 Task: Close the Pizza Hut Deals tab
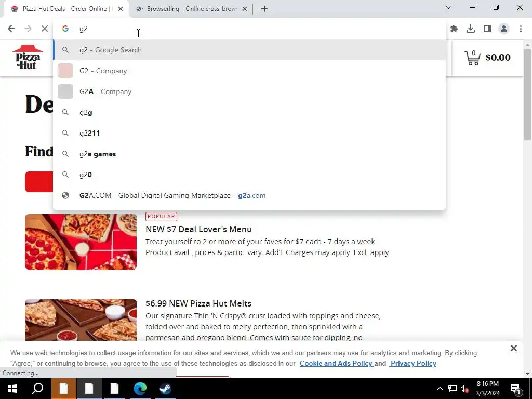coord(121,9)
